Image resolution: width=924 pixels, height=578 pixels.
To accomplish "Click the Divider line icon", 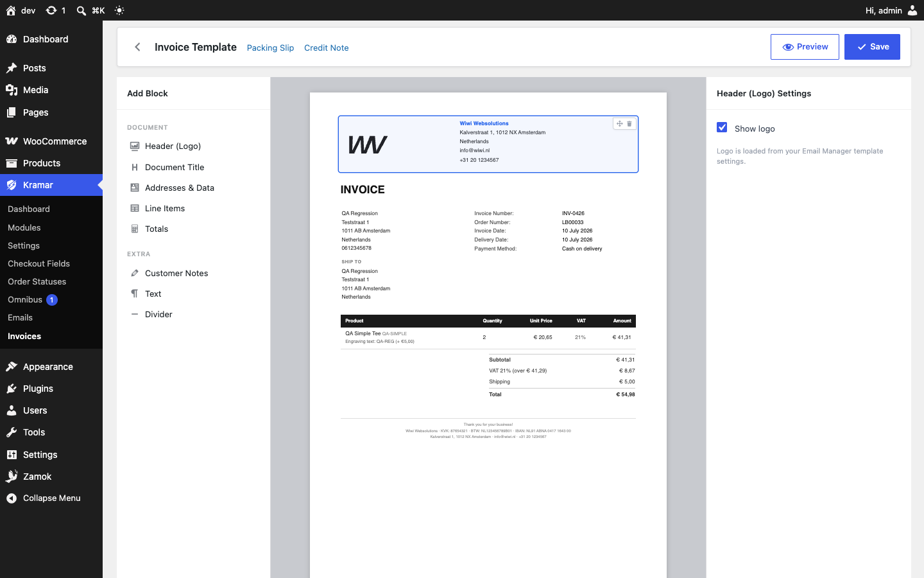I will point(135,314).
